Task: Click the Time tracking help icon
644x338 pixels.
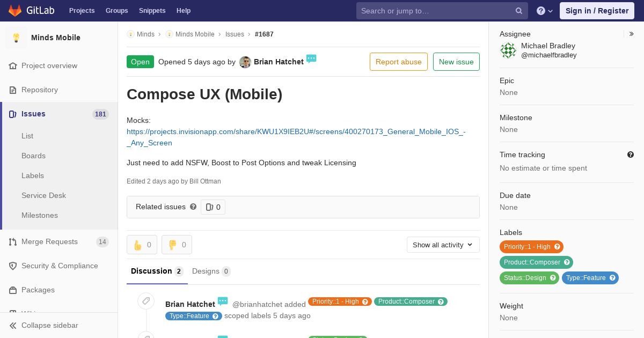Action: (631, 155)
